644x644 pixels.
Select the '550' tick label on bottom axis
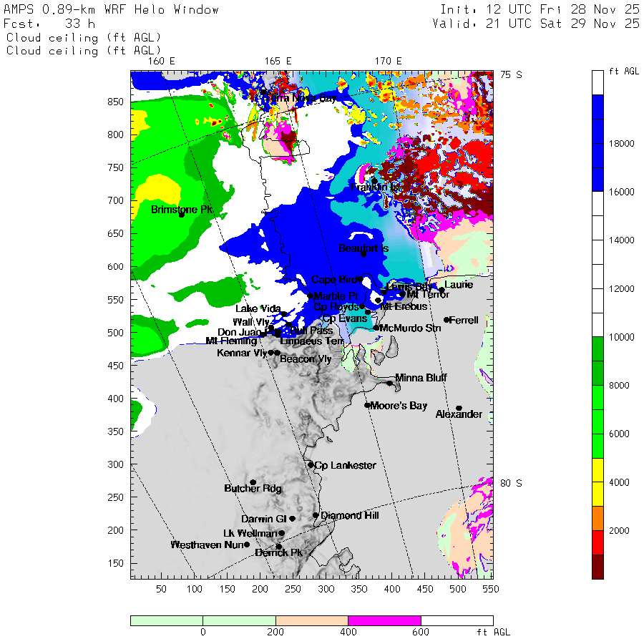click(x=491, y=589)
